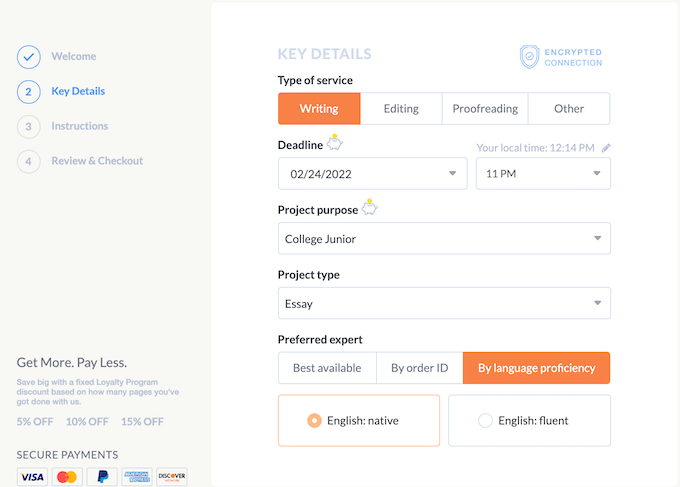Go to the Welcome step
The image size is (680, 487).
pos(73,56)
